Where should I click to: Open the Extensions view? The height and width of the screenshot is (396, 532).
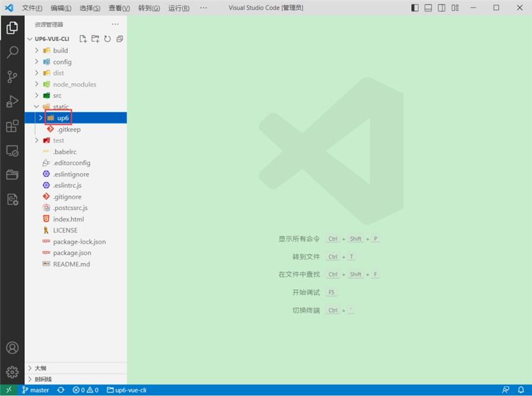[x=12, y=126]
